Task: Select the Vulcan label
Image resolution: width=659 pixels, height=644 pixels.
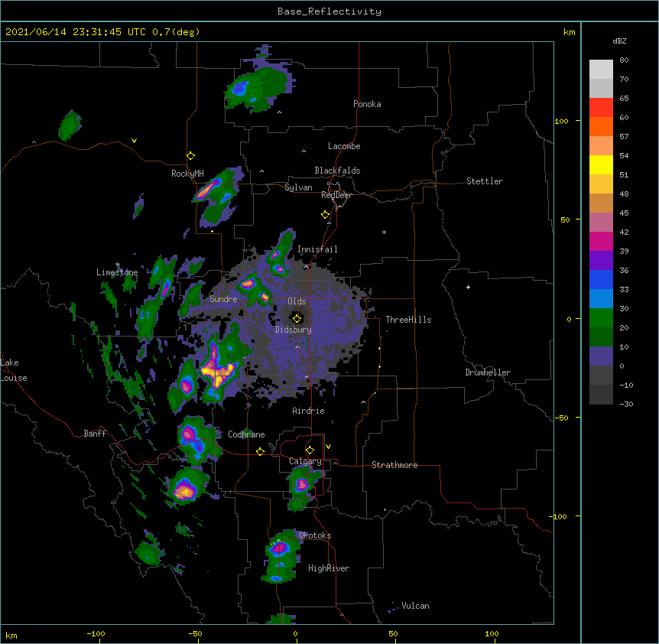Action: click(x=415, y=606)
